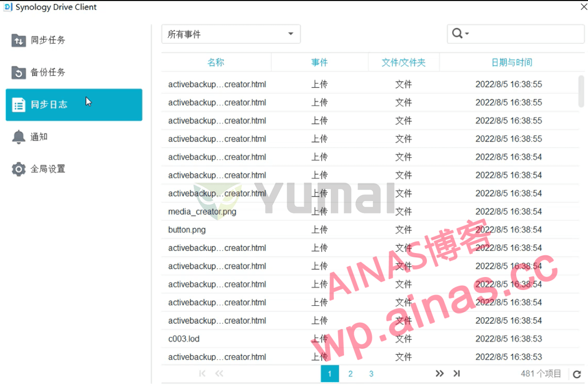Close the Synology Drive Client window
Image resolution: width=588 pixels, height=388 pixels.
point(584,7)
